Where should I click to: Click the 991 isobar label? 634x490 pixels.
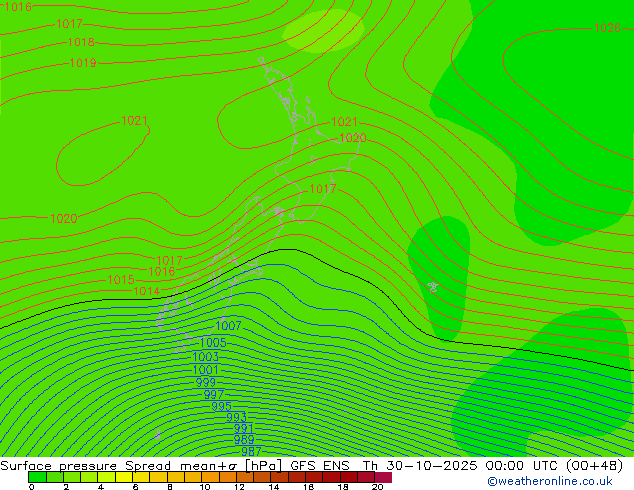(244, 429)
